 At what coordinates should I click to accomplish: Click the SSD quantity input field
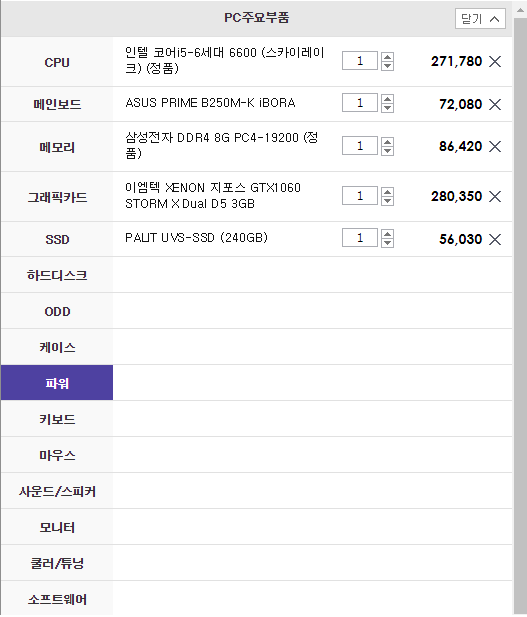(360, 238)
